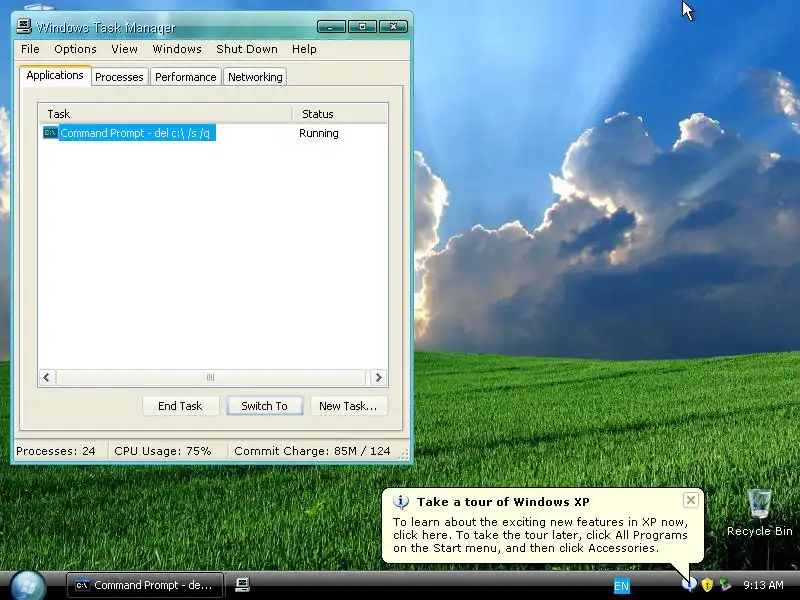Click the Task Manager title bar icon
The image size is (800, 600).
(23, 26)
